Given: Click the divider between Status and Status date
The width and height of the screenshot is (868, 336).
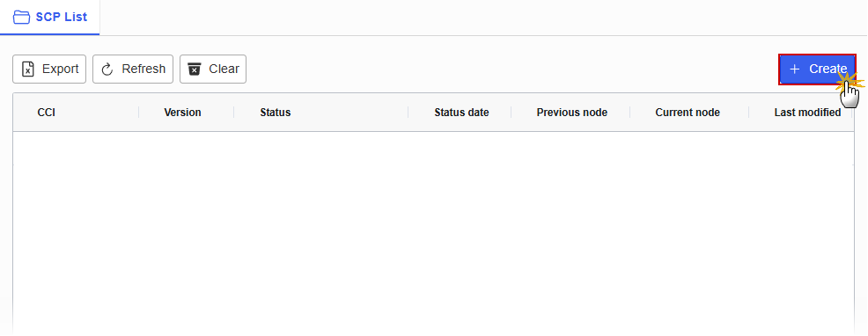Looking at the screenshot, I should coord(408,113).
